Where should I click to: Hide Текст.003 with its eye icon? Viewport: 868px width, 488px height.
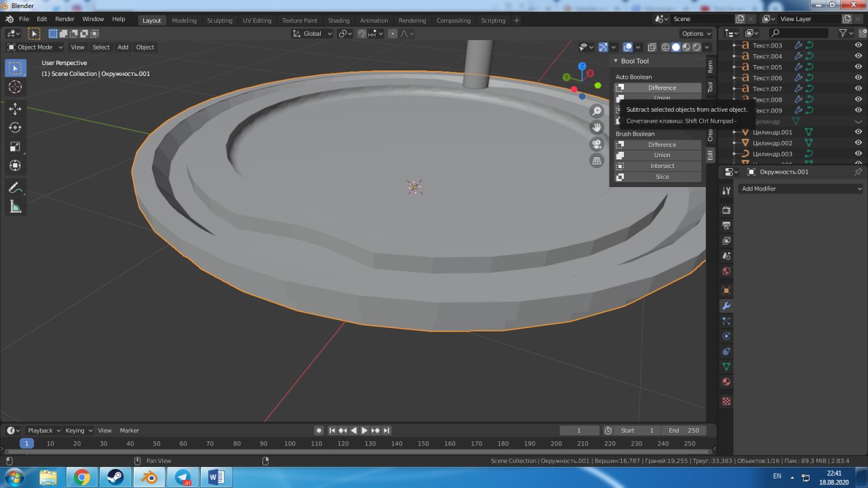859,45
